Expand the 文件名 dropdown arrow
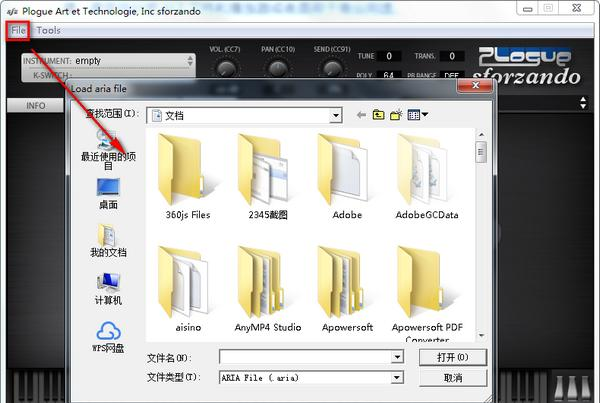This screenshot has width=600, height=403. [x=397, y=357]
